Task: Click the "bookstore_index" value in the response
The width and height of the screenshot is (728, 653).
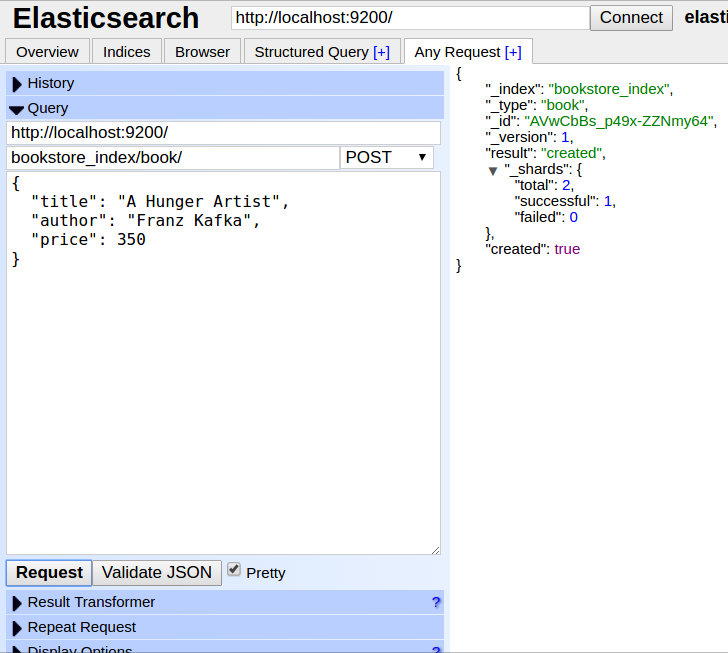Action: 609,89
